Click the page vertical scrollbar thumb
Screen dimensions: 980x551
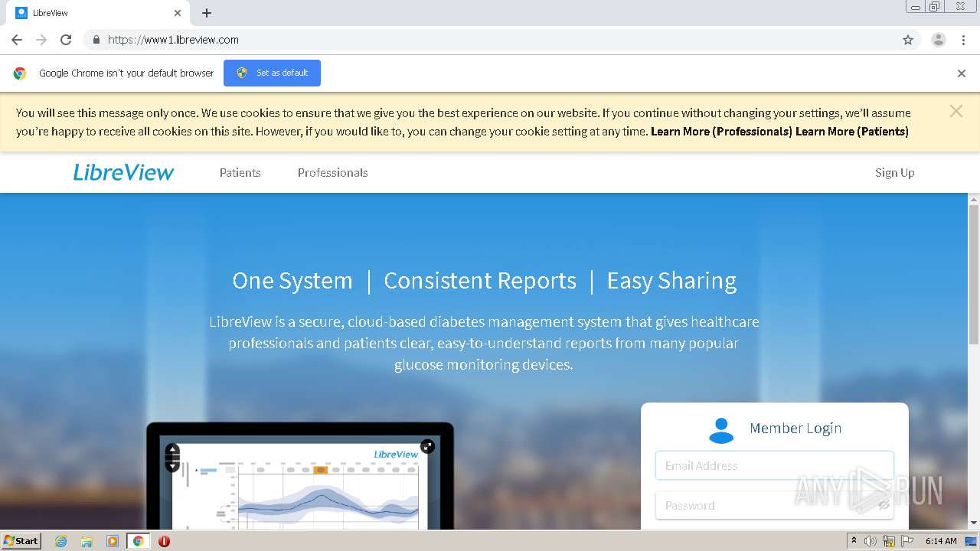coord(974,274)
